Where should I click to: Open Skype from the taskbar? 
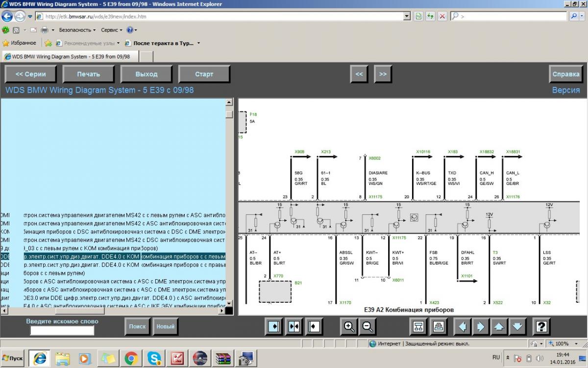pyautogui.click(x=154, y=359)
